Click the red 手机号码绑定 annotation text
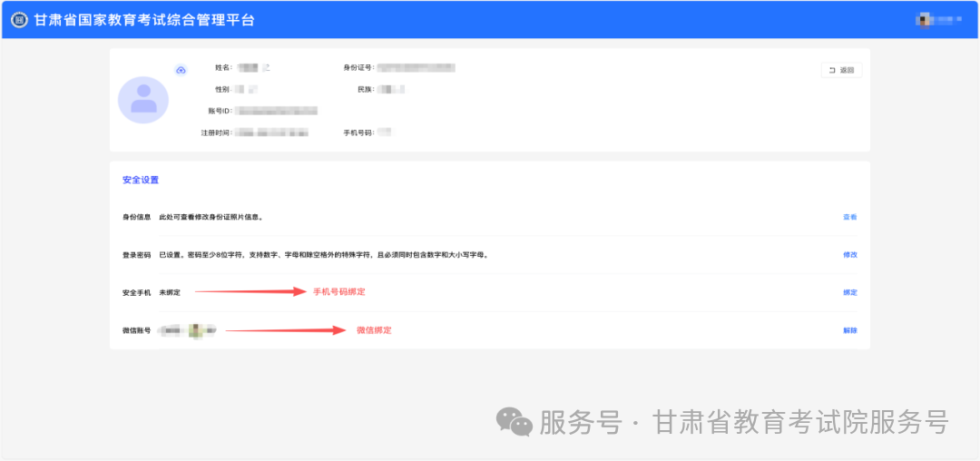 point(338,292)
